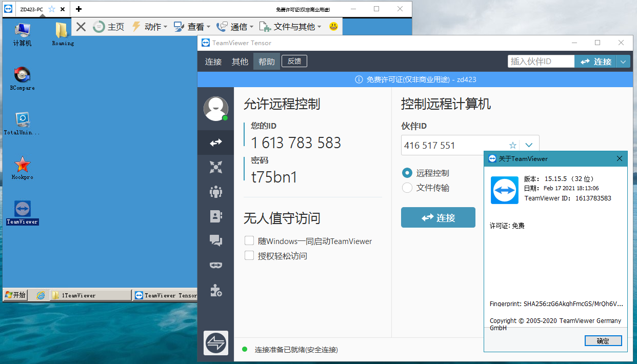Click the TeamViewer logo at sidebar bottom
Viewport: 637px width, 364px height.
tap(216, 342)
